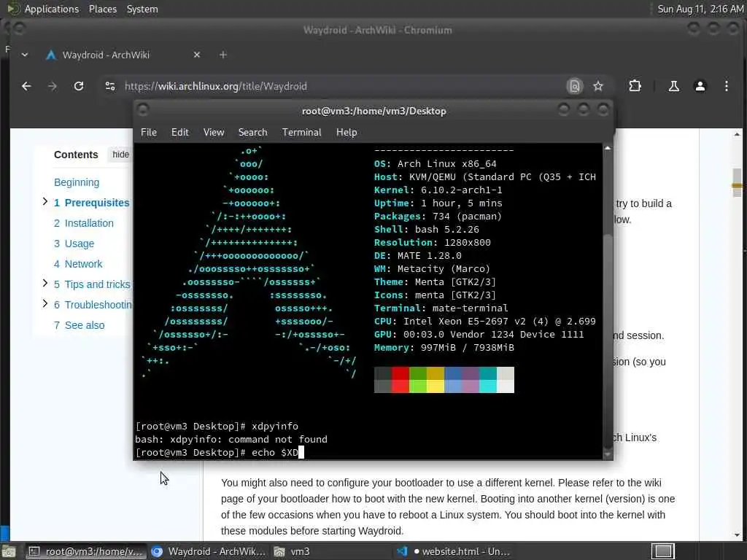
Task: Open the Extensions puzzle icon
Action: coord(635,86)
